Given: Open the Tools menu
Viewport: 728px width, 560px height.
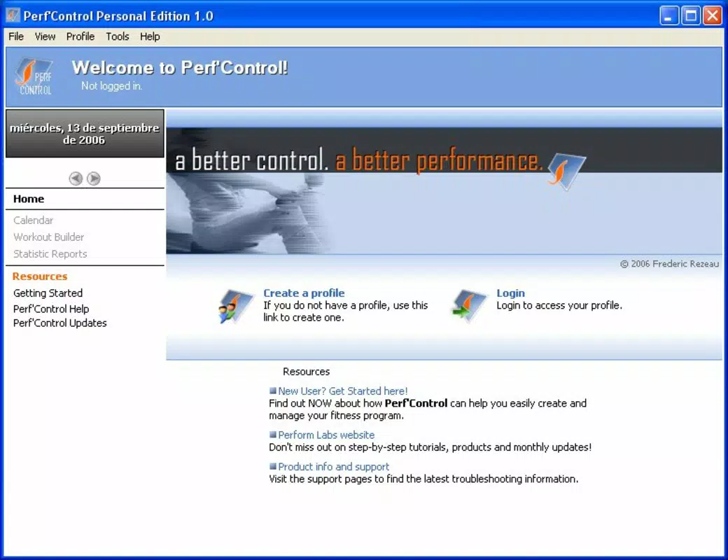Looking at the screenshot, I should [x=118, y=36].
